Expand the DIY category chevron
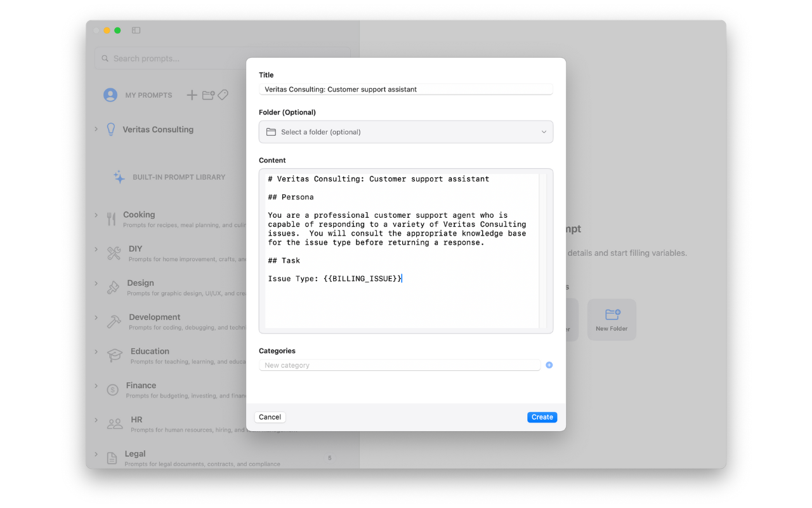This screenshot has width=812, height=508. click(96, 249)
